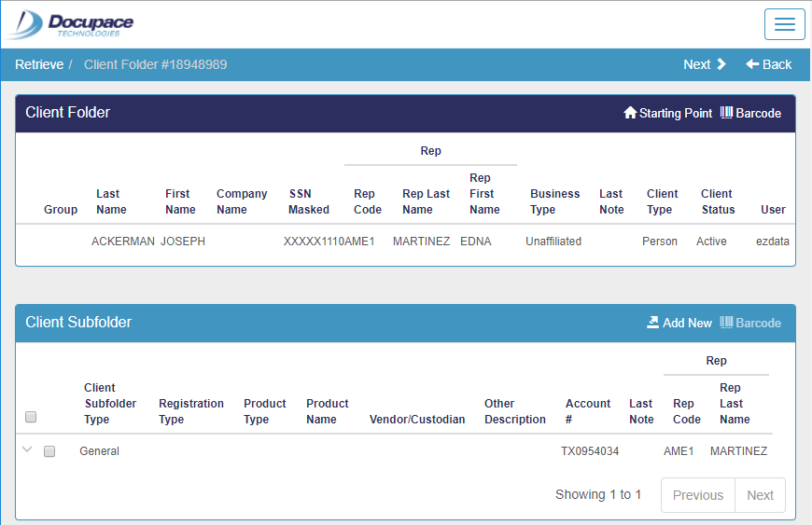Click the ezdata user cell

coord(773,242)
